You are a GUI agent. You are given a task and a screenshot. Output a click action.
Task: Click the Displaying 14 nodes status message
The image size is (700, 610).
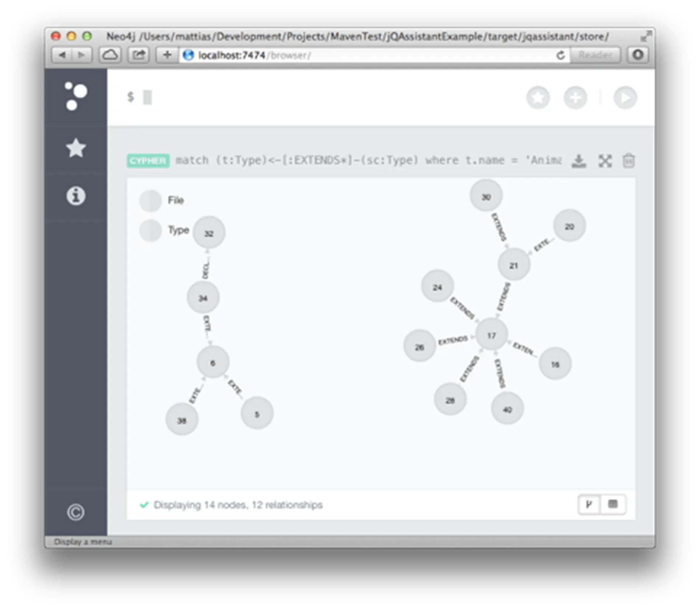tap(238, 505)
